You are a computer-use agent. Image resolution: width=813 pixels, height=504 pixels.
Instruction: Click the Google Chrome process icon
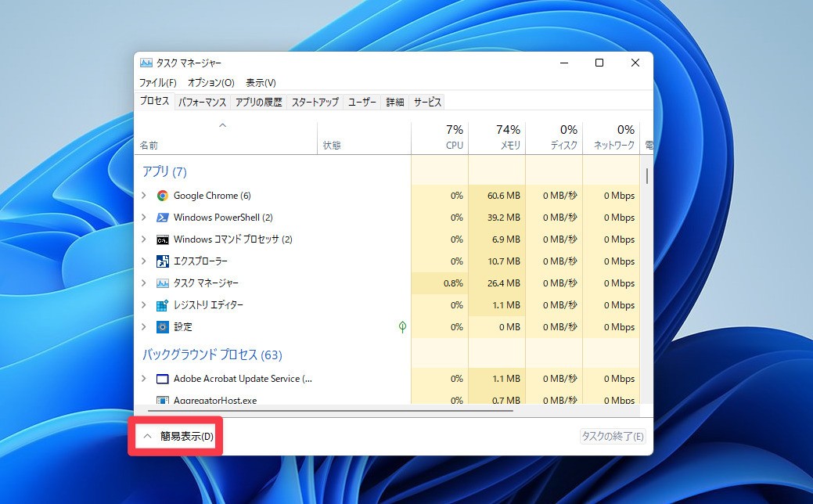coord(162,196)
